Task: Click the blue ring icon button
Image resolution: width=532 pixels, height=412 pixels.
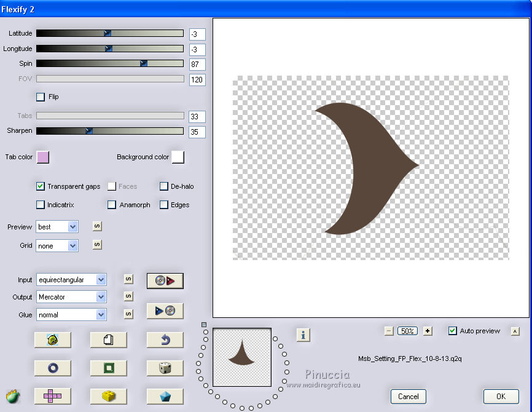Action: (x=53, y=368)
